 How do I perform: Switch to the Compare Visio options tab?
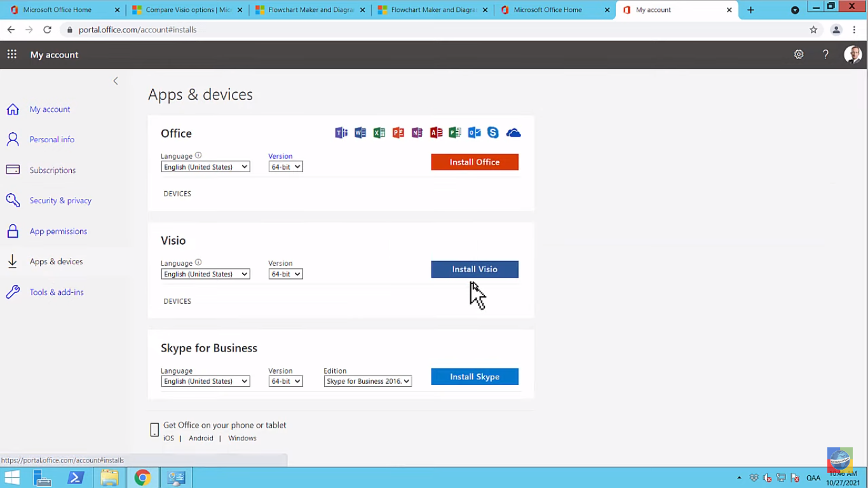click(x=184, y=10)
